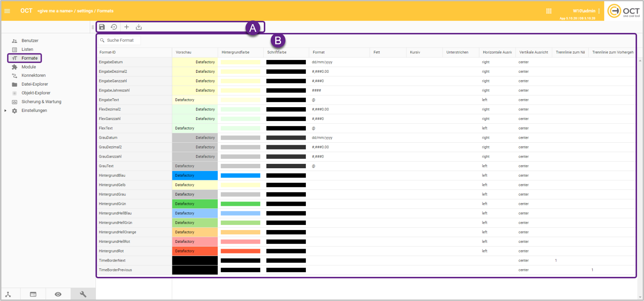Image resolution: width=644 pixels, height=301 pixels.
Task: Toggle the eye view icon at bottom
Action: [x=58, y=294]
